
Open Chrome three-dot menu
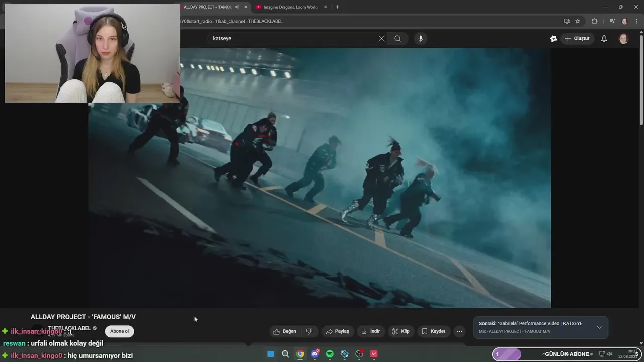[636, 21]
